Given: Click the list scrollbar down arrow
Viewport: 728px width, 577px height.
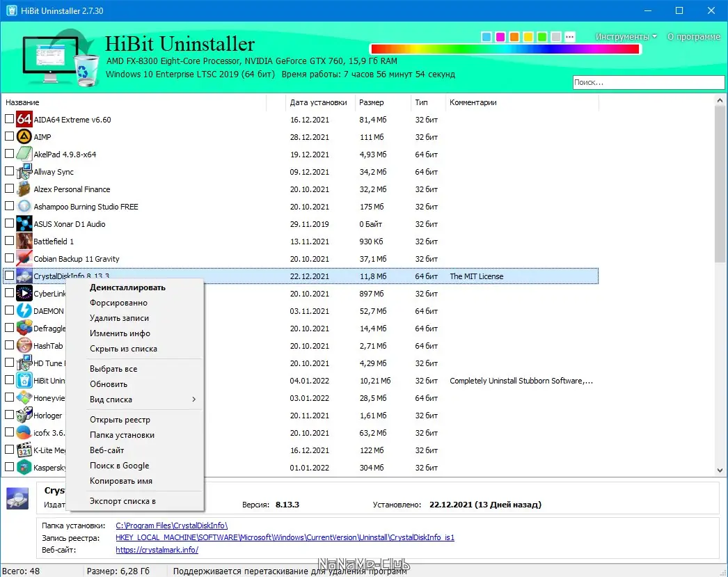Looking at the screenshot, I should click(x=720, y=470).
